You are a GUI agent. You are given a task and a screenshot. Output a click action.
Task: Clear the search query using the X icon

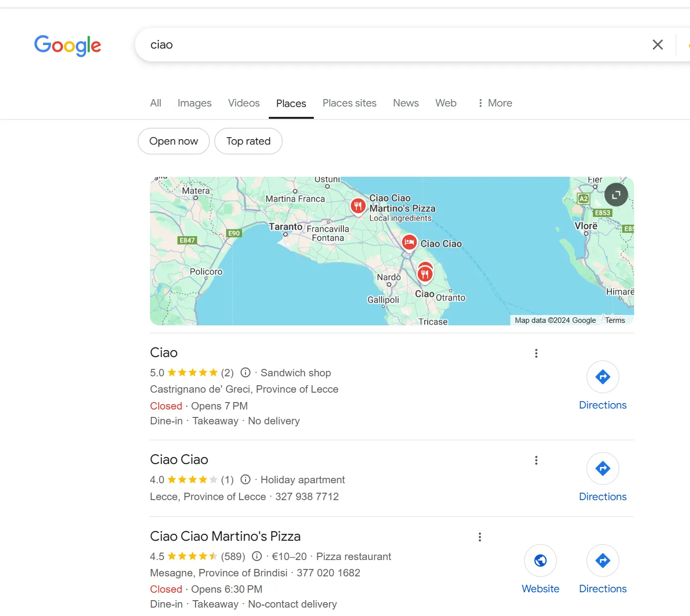657,45
